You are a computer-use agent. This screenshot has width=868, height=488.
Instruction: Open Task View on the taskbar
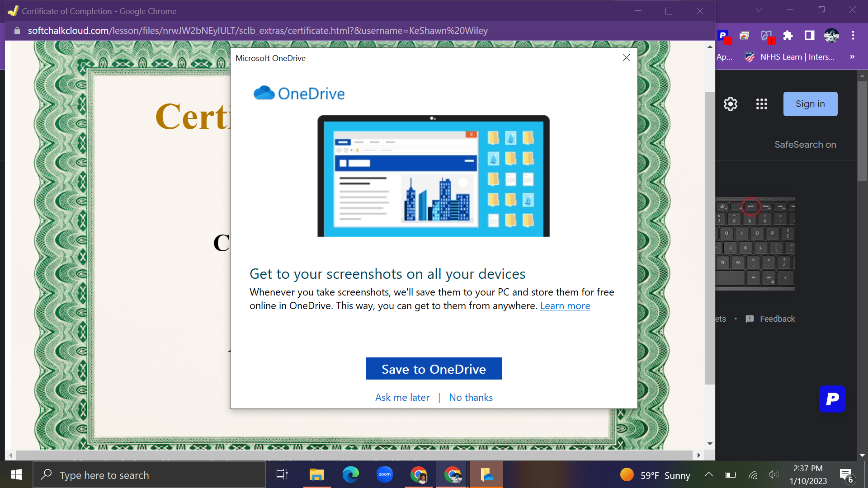click(282, 475)
